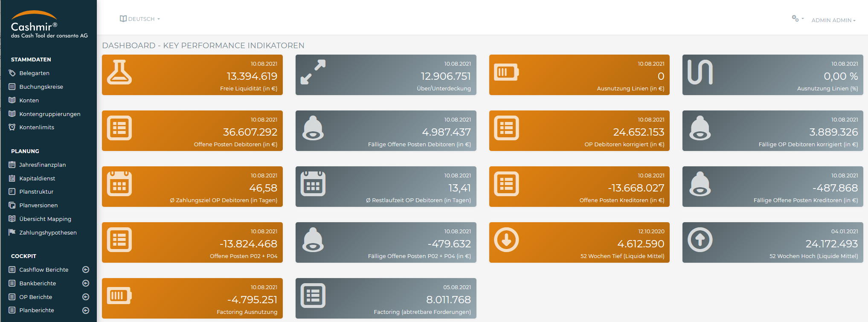The width and height of the screenshot is (868, 322).
Task: Click the up-arrow circle icon on 52 Wochen Hoch card
Action: click(700, 240)
